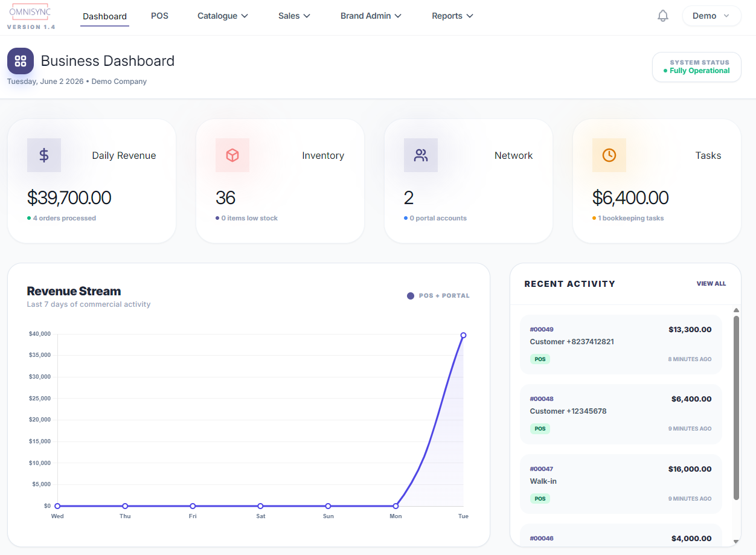Screen dimensions: 756x555
Task: Click the "1 bookkeeping tasks" text
Action: 631,218
